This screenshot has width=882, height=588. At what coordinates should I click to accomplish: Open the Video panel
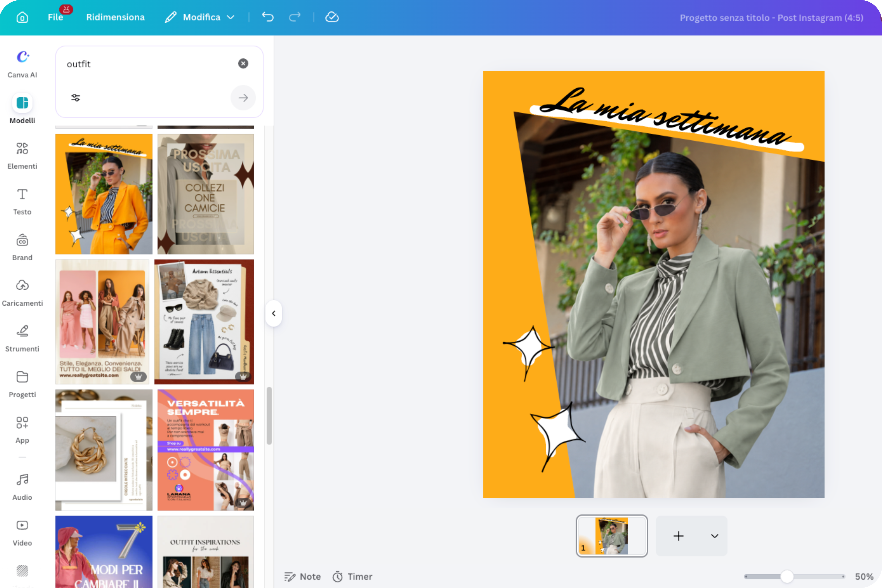tap(22, 533)
